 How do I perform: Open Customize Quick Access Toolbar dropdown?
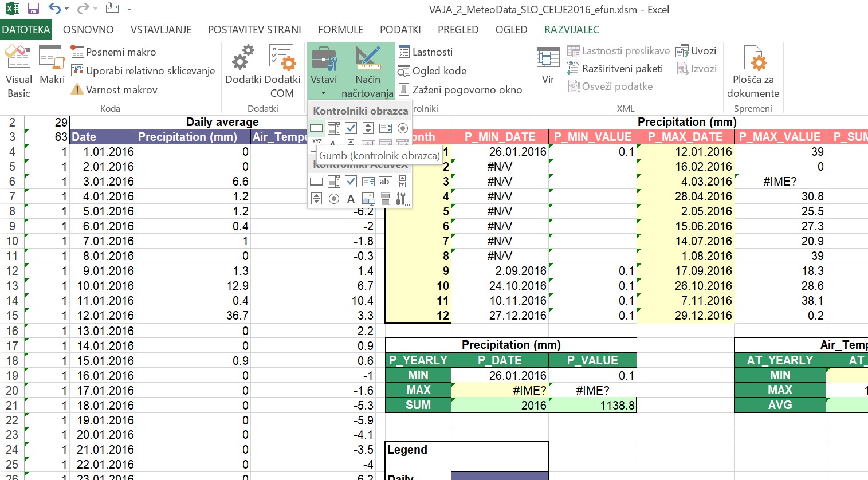129,9
